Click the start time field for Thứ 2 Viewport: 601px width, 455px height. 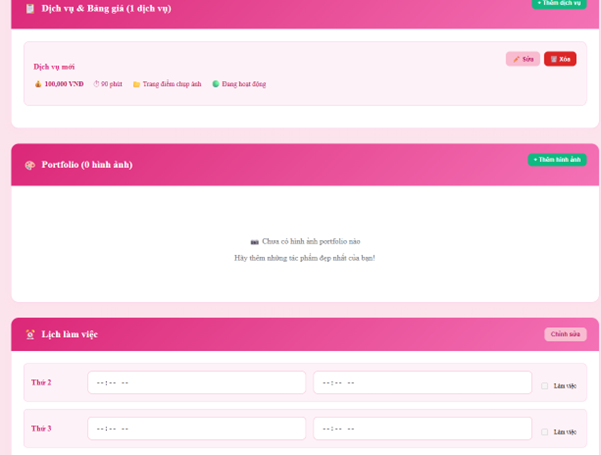pos(196,383)
